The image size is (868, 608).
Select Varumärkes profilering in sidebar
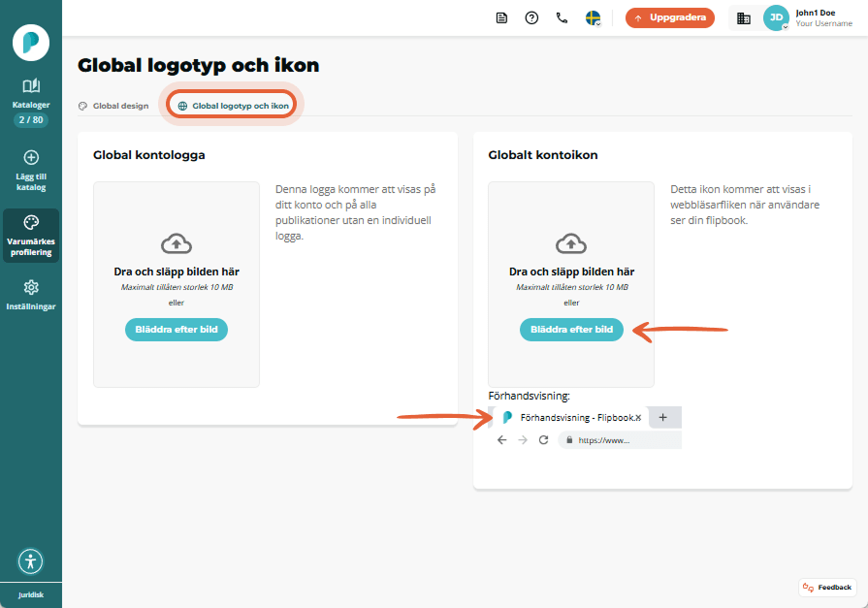31,236
